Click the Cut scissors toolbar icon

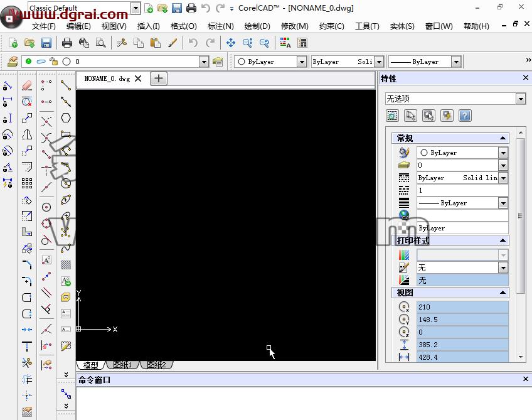(122, 43)
